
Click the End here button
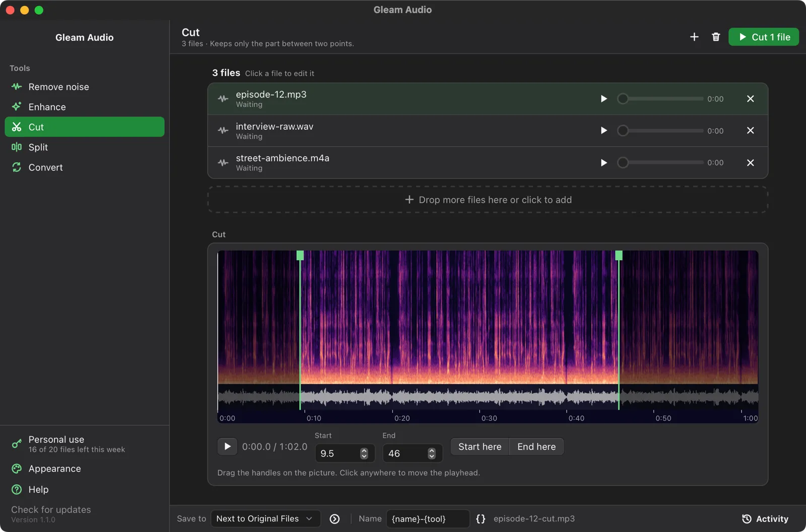[536, 446]
